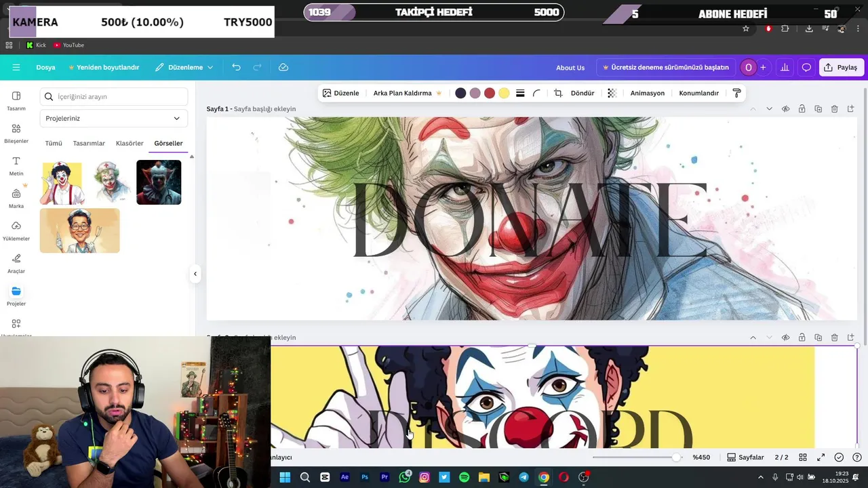Viewport: 868px width, 488px height.
Task: Pick the red color swatch
Action: coord(490,93)
